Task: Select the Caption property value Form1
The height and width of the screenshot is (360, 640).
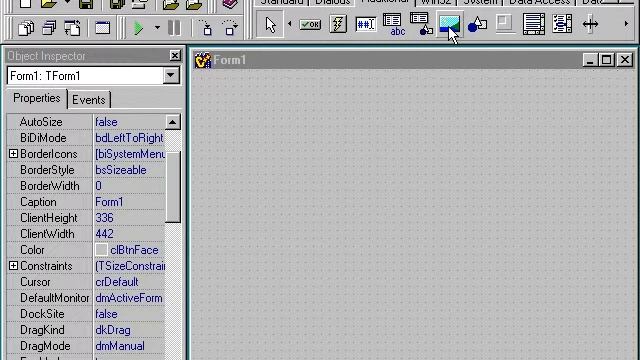Action: pyautogui.click(x=109, y=202)
